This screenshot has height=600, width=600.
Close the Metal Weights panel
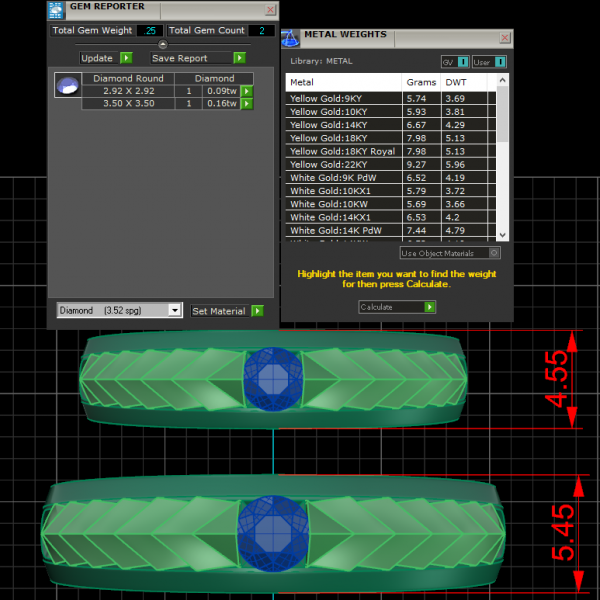click(505, 38)
